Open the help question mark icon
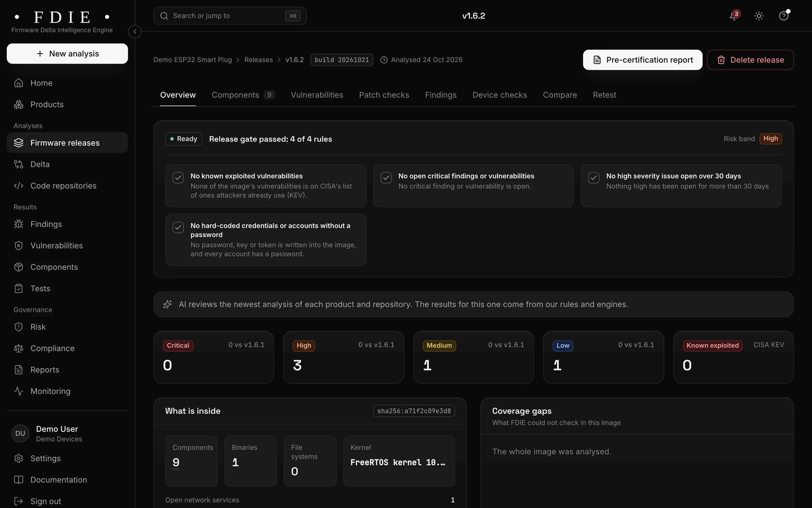The height and width of the screenshot is (508, 812). (x=784, y=16)
